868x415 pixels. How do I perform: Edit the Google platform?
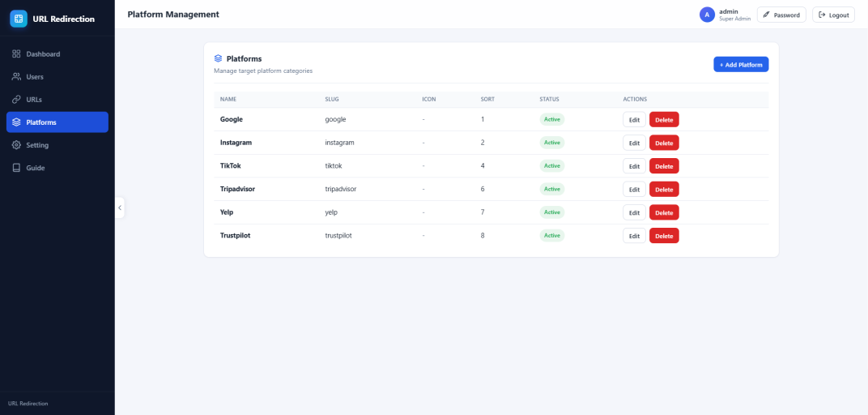[634, 120]
